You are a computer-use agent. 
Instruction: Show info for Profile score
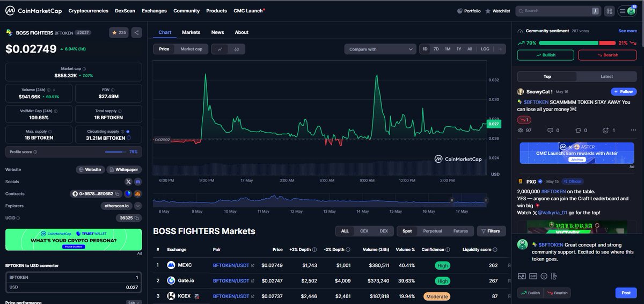click(x=35, y=152)
